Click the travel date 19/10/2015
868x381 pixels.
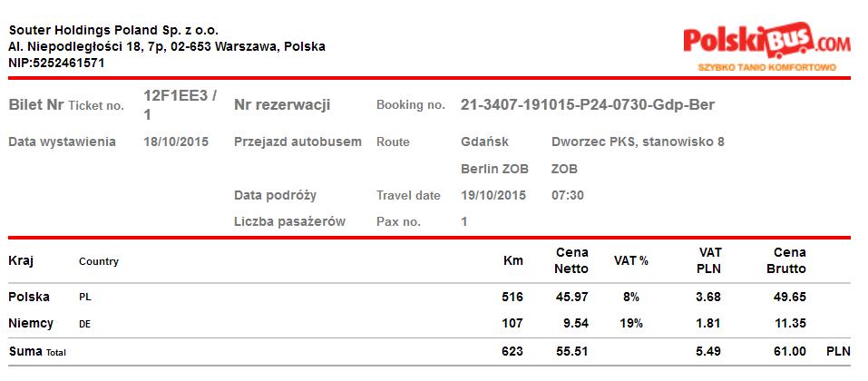(x=493, y=195)
